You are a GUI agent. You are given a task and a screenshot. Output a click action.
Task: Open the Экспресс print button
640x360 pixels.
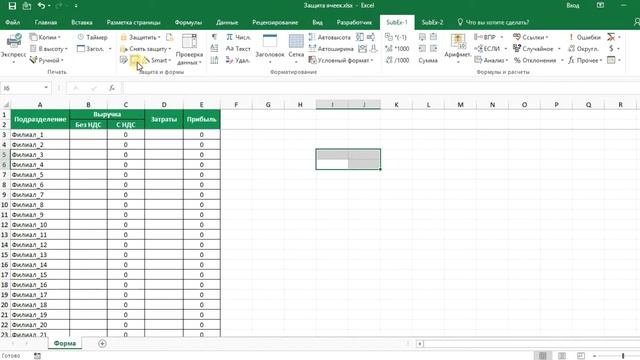[13, 48]
